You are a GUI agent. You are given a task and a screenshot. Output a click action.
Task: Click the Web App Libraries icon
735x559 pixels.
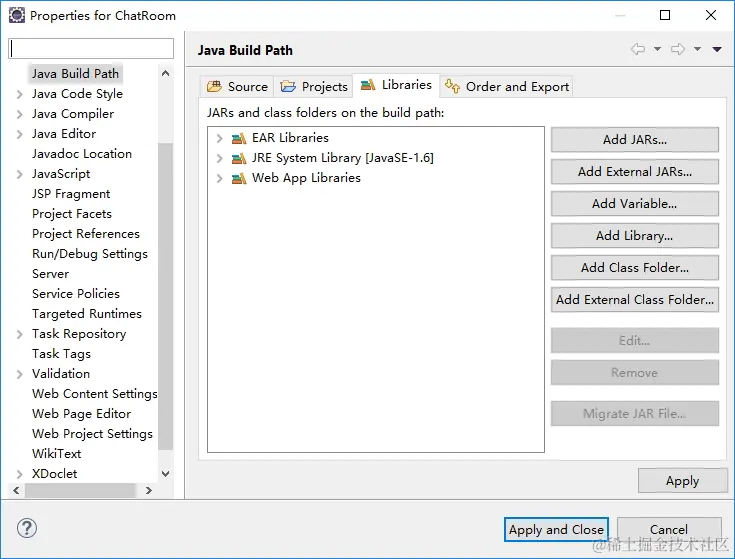click(239, 179)
